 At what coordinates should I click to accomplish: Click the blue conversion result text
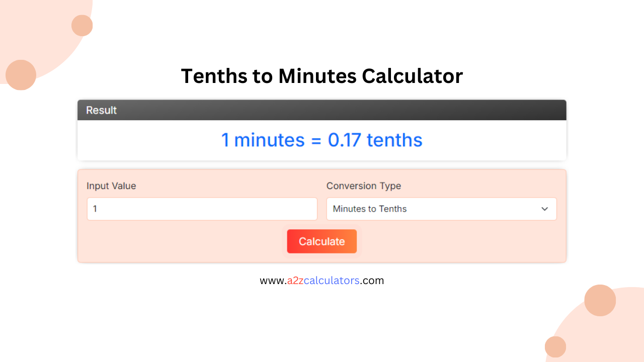coord(321,140)
